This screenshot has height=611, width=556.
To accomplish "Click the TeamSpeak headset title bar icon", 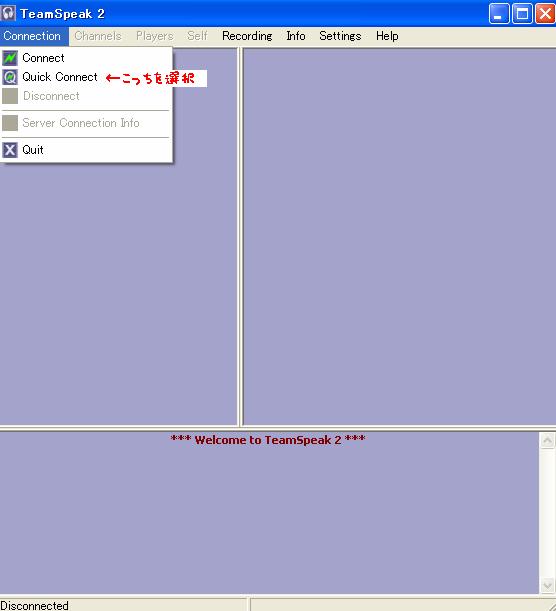I will 8,13.
